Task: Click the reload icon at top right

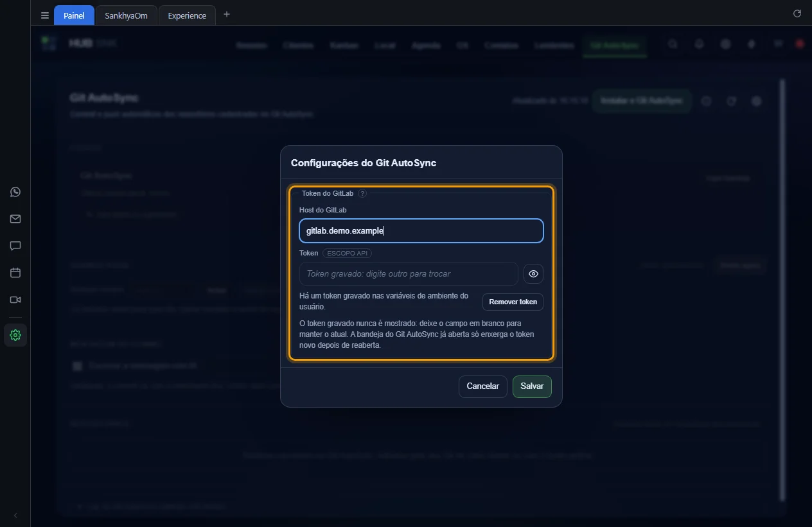Action: pos(797,13)
